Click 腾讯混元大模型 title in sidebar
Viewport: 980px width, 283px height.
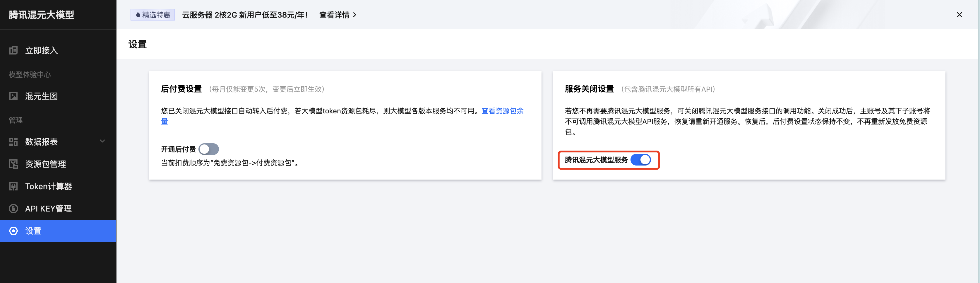pos(42,15)
